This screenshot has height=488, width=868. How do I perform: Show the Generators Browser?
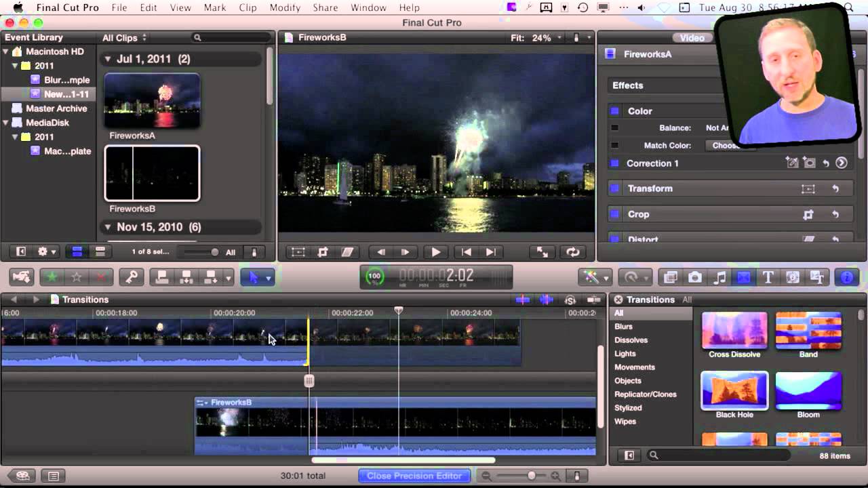click(793, 277)
